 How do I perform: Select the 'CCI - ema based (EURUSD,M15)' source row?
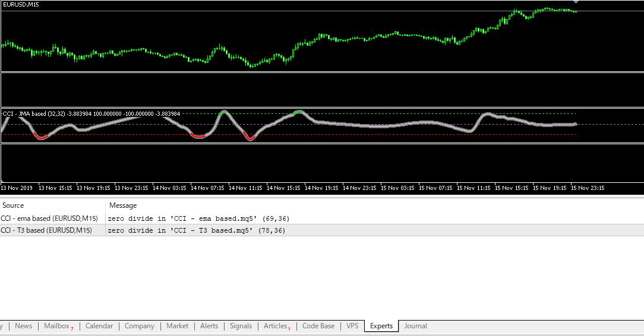[49, 218]
